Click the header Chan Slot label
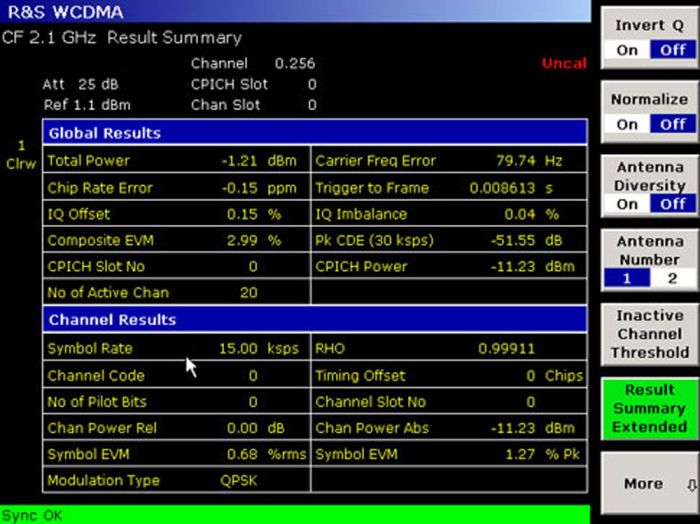The width and height of the screenshot is (700, 524). click(225, 105)
